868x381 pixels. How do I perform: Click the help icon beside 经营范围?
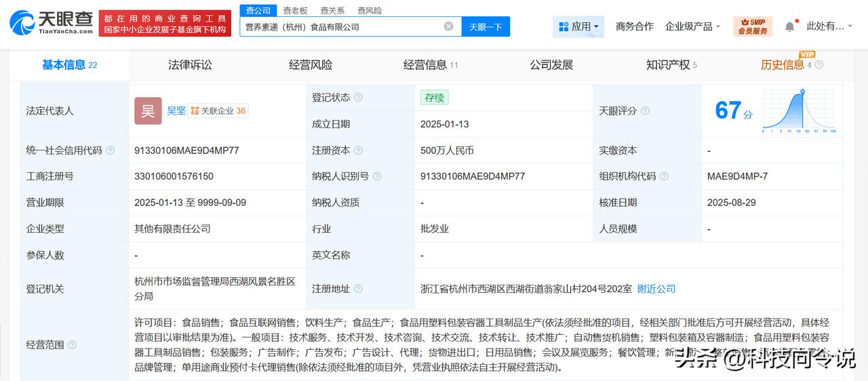click(72, 345)
